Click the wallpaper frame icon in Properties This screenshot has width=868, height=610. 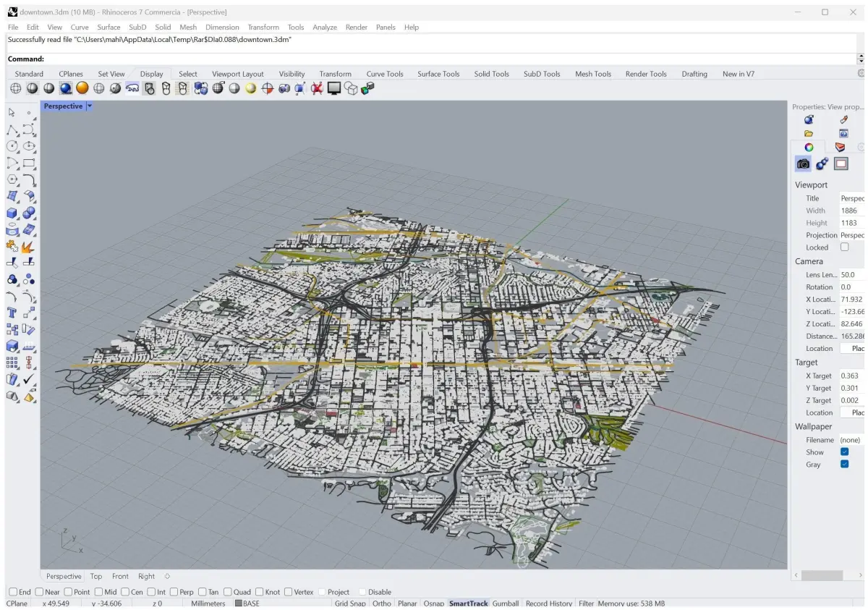pyautogui.click(x=841, y=164)
